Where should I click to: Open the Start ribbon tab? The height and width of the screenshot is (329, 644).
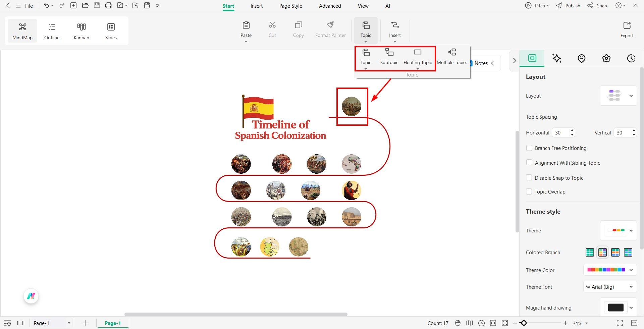point(228,6)
